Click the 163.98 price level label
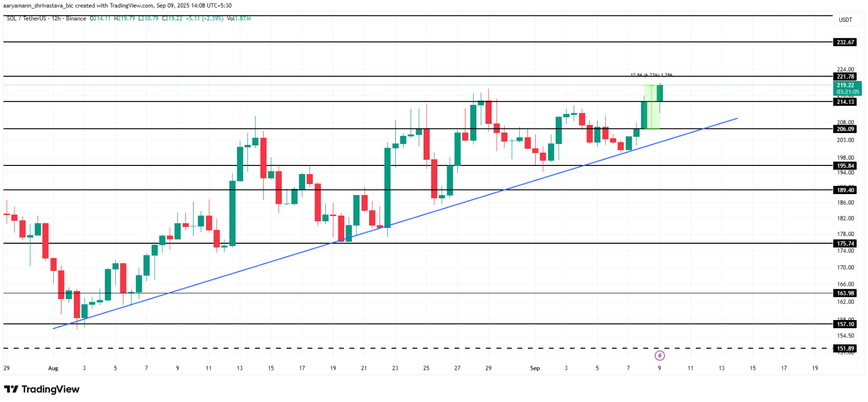The width and height of the screenshot is (868, 402). 845,293
